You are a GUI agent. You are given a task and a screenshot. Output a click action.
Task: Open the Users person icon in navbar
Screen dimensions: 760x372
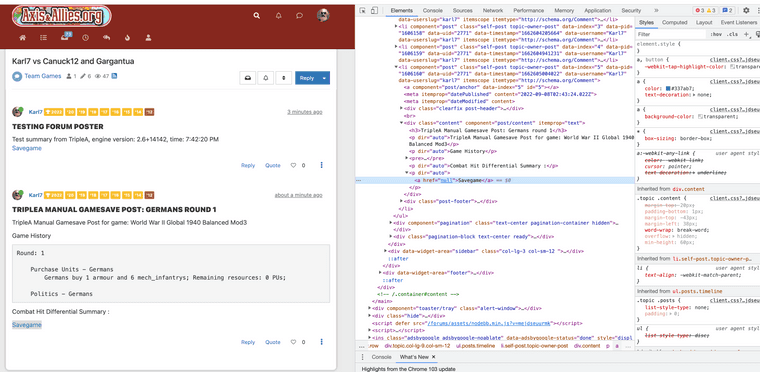148,37
